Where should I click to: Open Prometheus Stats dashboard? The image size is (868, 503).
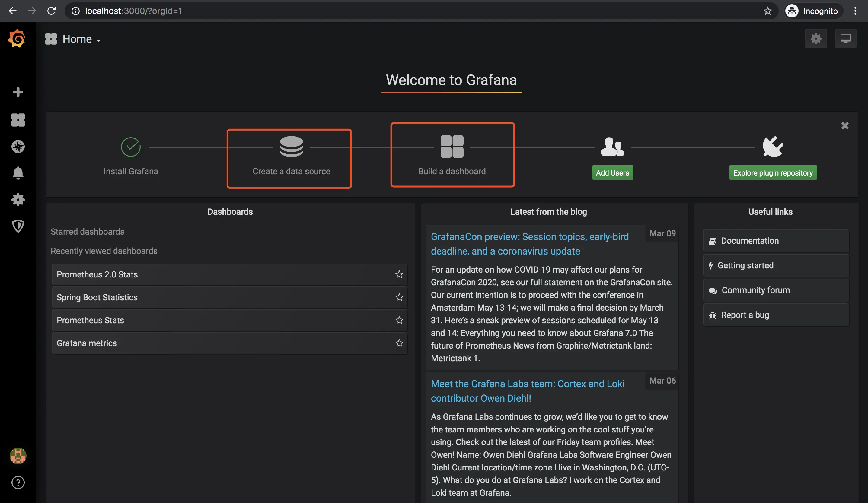230,320
